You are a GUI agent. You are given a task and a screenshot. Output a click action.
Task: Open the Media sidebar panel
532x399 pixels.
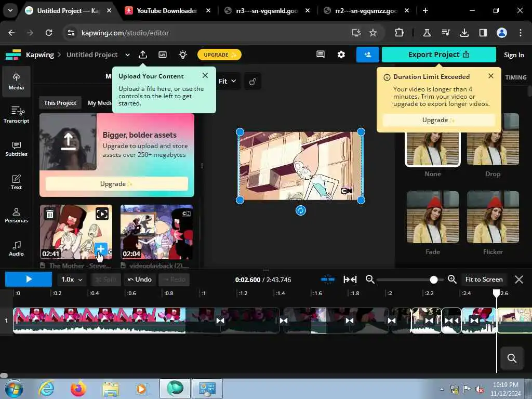coord(16,82)
